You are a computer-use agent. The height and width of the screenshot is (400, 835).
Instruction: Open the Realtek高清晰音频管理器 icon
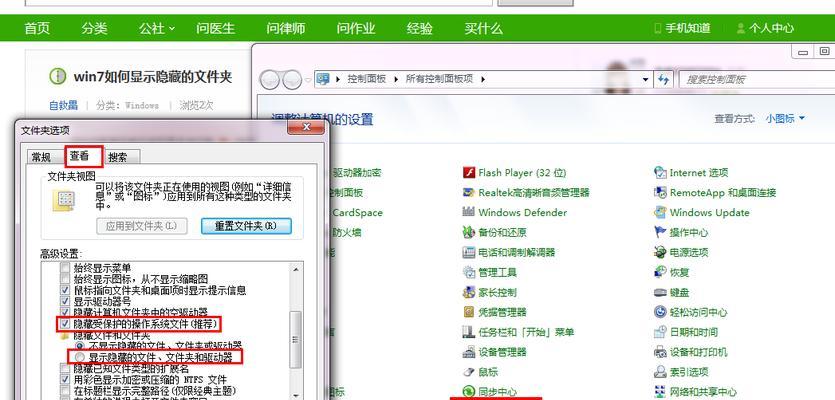point(468,192)
